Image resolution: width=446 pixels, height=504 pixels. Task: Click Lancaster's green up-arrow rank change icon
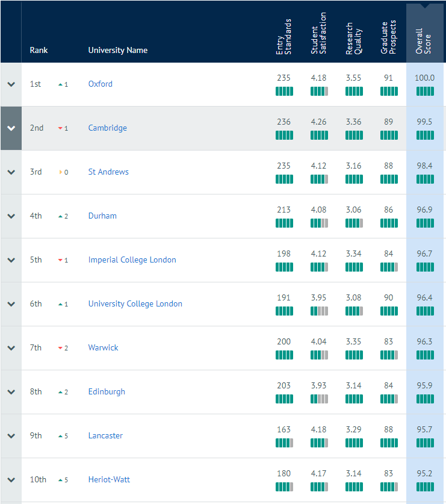click(60, 436)
